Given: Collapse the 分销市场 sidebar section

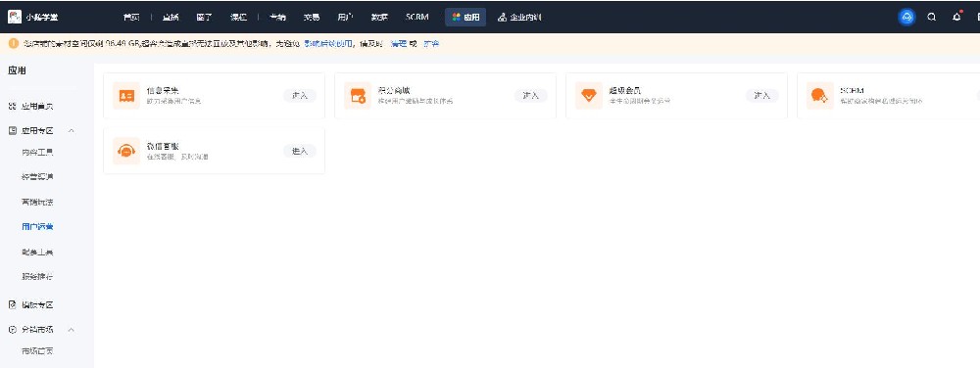Looking at the screenshot, I should point(72,329).
